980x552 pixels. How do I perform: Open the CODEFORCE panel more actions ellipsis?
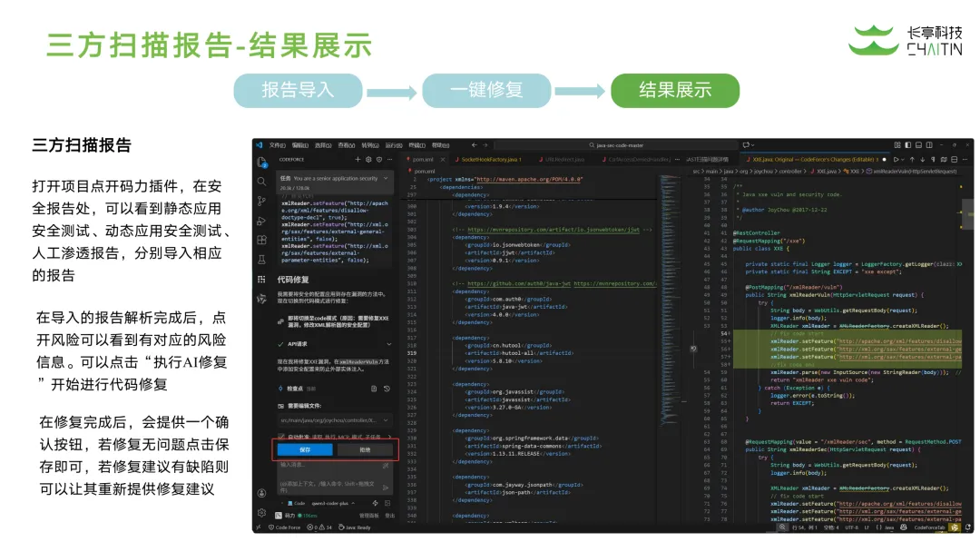coord(390,160)
